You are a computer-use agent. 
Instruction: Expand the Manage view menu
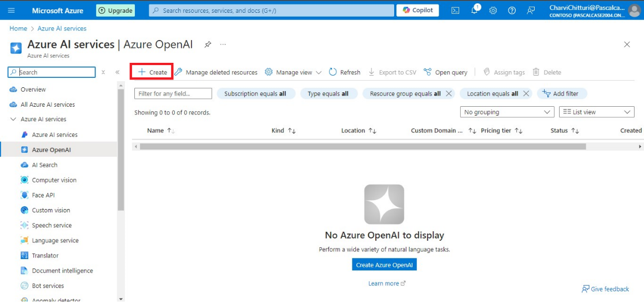tap(293, 72)
